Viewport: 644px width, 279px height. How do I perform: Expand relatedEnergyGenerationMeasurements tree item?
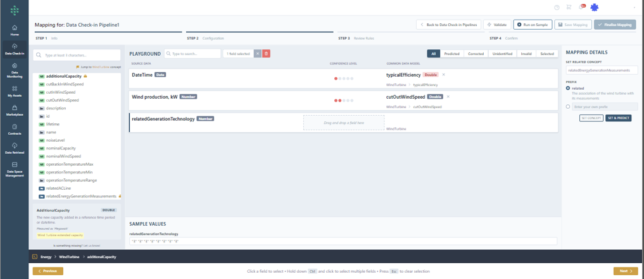41,196
